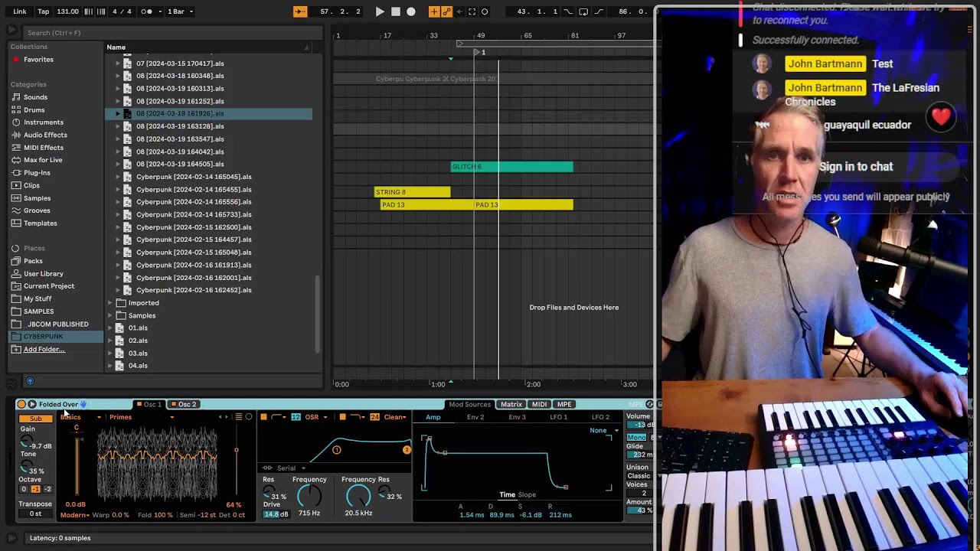980x551 pixels.
Task: Open the MIDI modulation tab
Action: (539, 405)
